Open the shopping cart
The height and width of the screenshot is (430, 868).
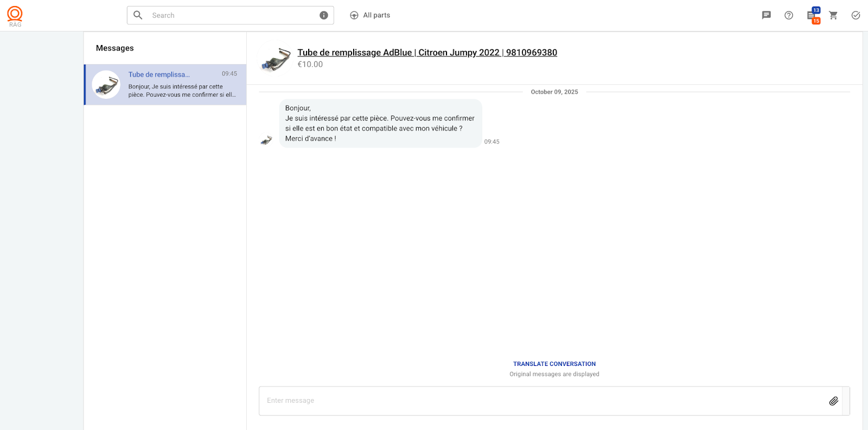click(833, 15)
